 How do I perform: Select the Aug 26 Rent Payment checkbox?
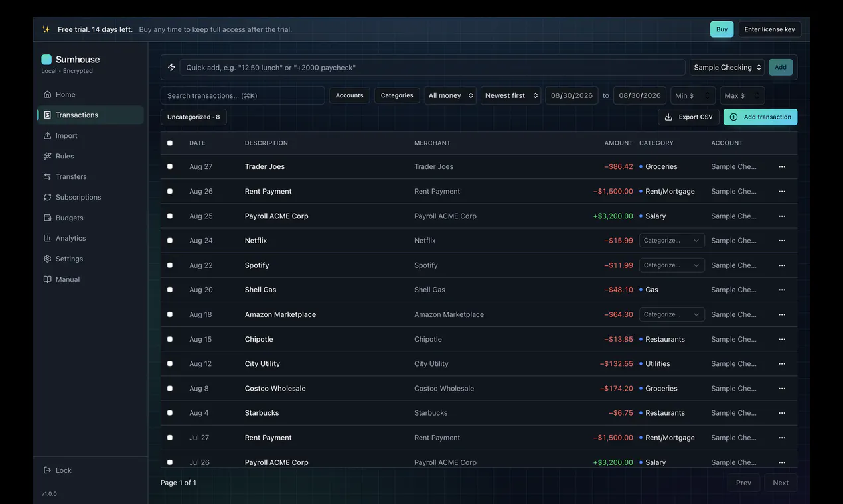point(170,191)
